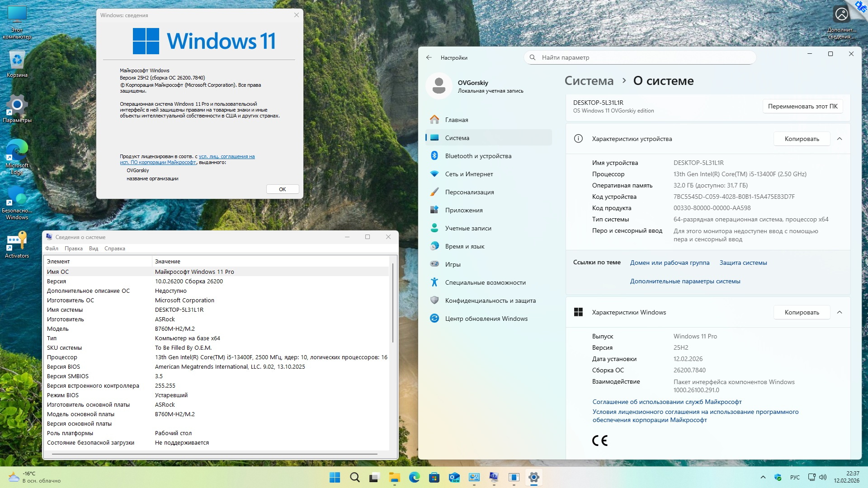
Task: Open the Справка menu
Action: (x=114, y=249)
